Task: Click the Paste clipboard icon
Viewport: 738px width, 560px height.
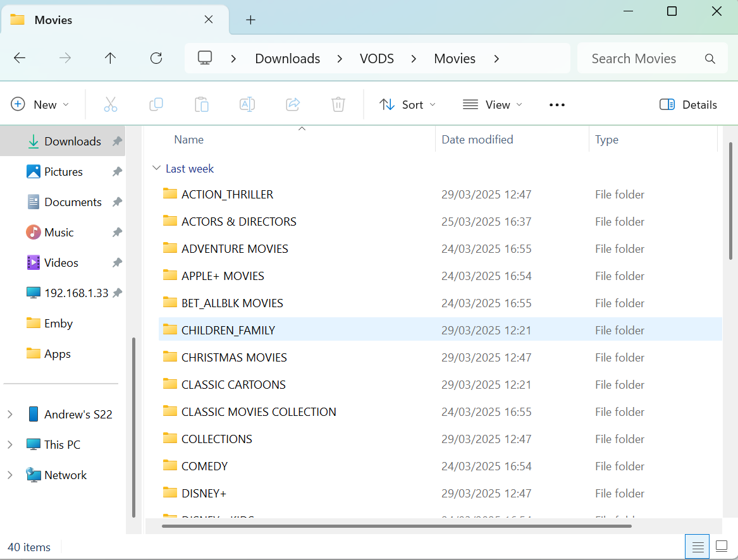Action: pos(202,105)
